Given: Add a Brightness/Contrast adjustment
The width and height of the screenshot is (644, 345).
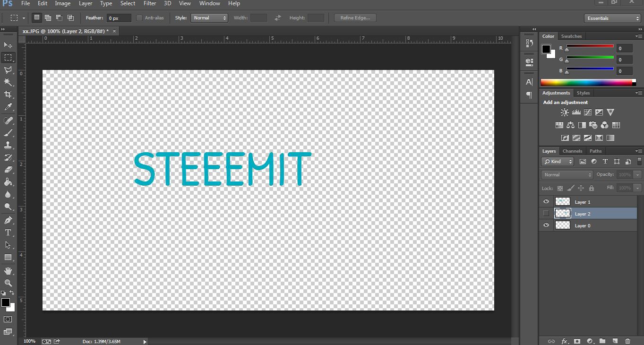Looking at the screenshot, I should point(565,112).
